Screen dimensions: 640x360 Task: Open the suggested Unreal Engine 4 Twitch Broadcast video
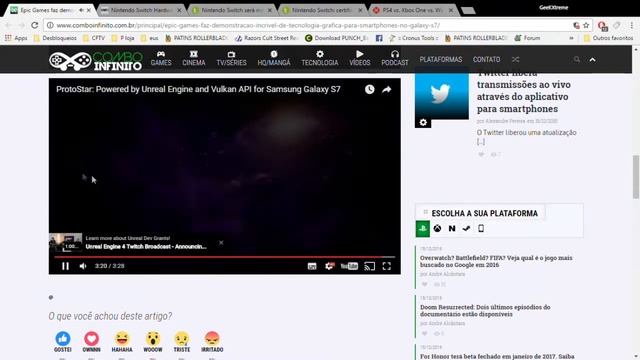click(x=146, y=247)
